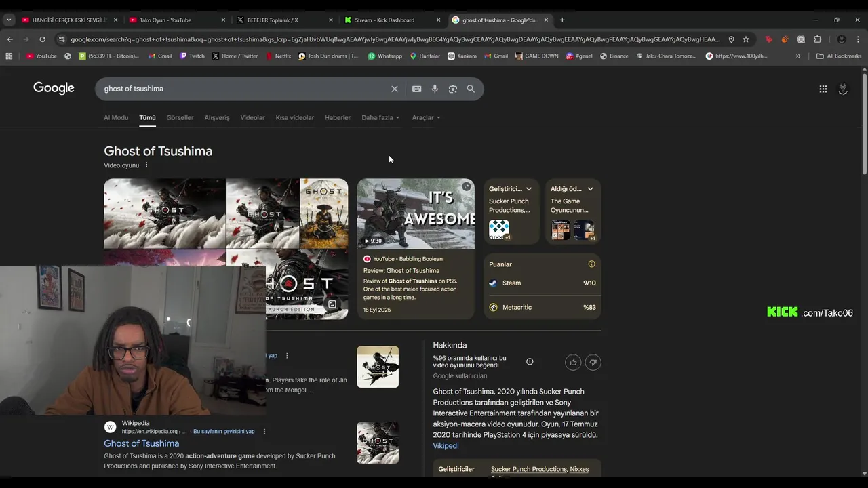Viewport: 868px width, 488px height.
Task: Bookmark this page with the star
Action: (x=746, y=39)
